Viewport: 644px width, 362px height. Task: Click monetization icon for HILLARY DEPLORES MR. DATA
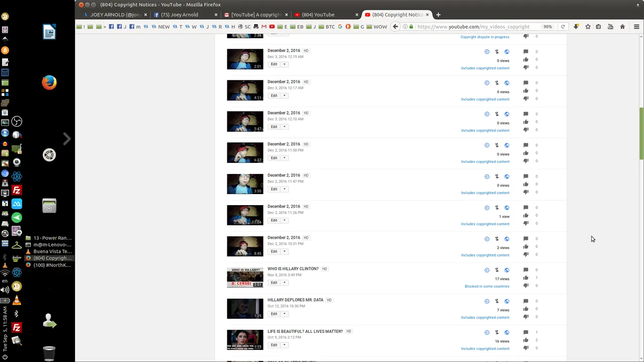(497, 301)
